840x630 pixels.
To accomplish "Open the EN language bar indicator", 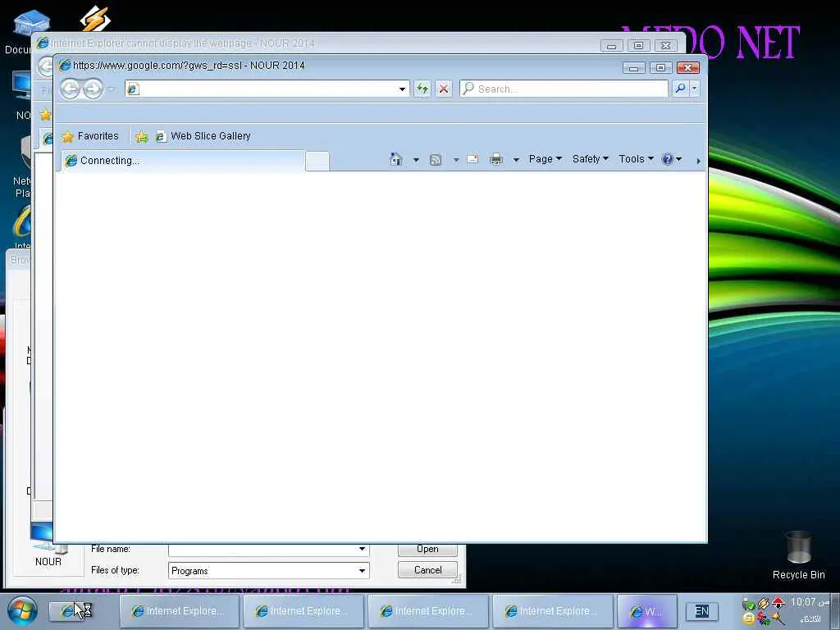I will (x=702, y=611).
